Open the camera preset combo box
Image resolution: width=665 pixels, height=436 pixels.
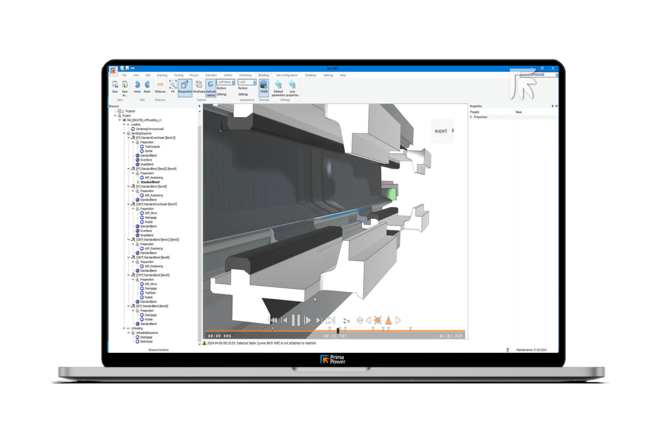pyautogui.click(x=226, y=82)
